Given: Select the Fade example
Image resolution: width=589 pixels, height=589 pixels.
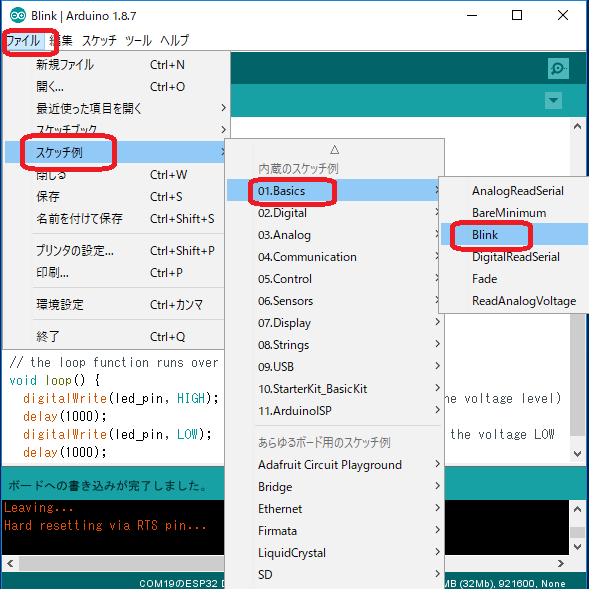Looking at the screenshot, I should coord(514,279).
